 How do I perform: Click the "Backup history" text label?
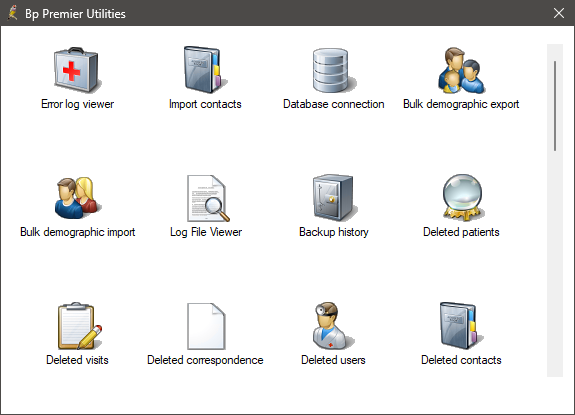click(334, 232)
